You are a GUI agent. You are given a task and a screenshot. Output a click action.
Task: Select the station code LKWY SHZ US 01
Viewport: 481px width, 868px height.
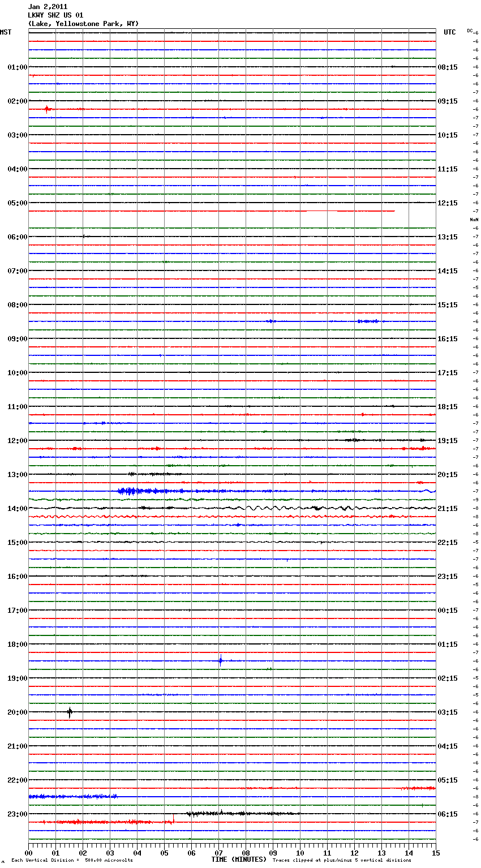coord(55,15)
